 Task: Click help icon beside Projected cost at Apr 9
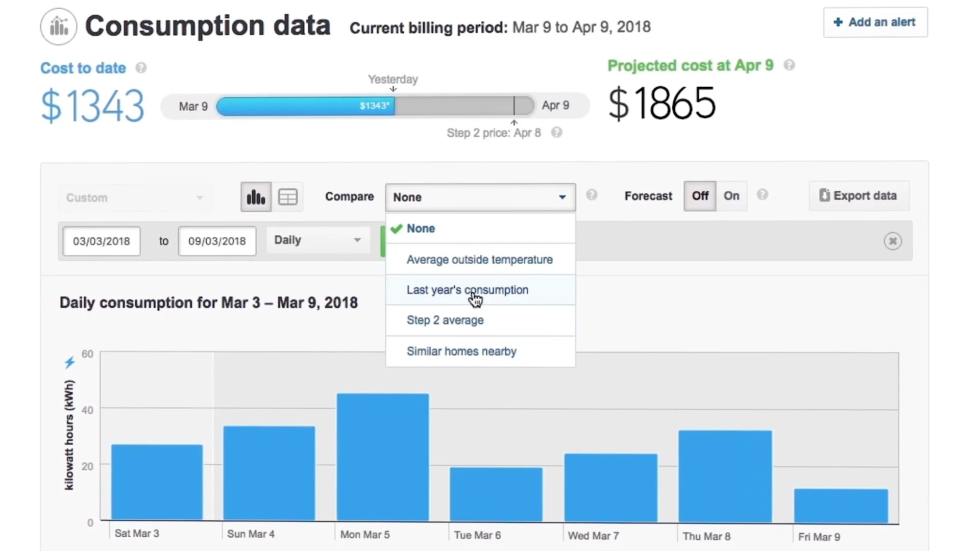[x=789, y=65]
